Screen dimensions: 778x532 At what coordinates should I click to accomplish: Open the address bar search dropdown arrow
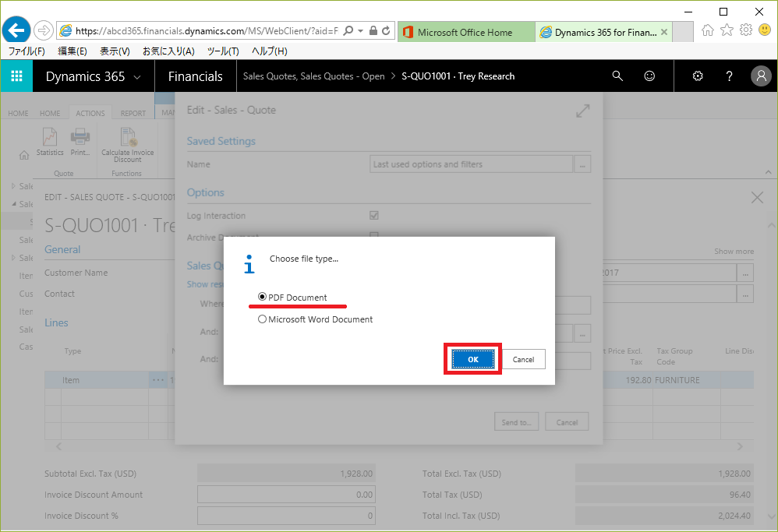tap(361, 30)
